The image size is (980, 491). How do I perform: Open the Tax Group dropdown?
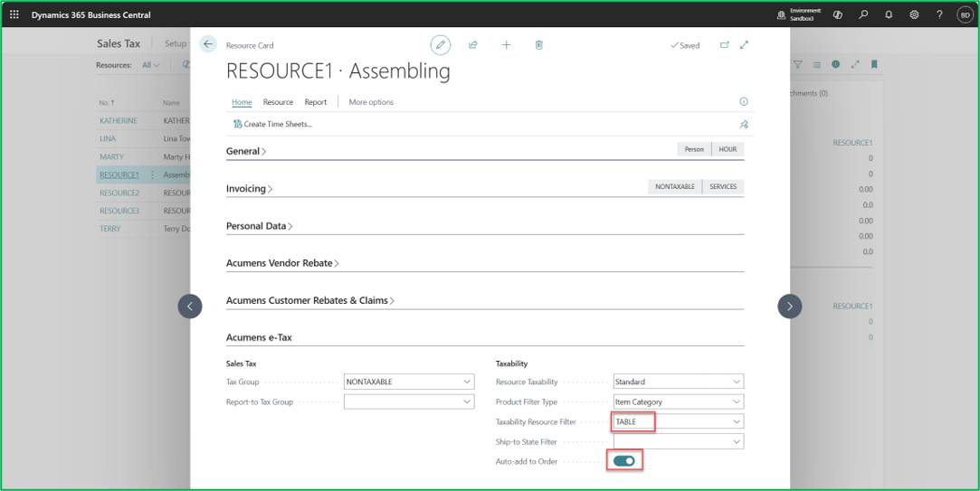[x=467, y=382]
